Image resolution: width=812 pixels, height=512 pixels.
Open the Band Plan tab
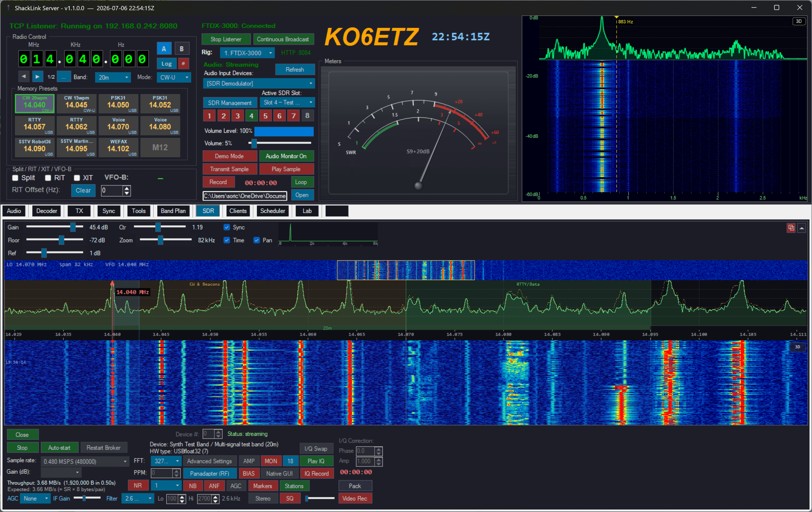click(x=173, y=211)
